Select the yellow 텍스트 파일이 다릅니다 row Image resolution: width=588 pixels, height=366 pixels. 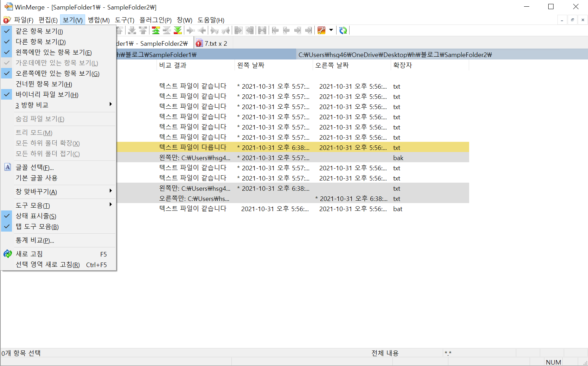click(x=293, y=147)
